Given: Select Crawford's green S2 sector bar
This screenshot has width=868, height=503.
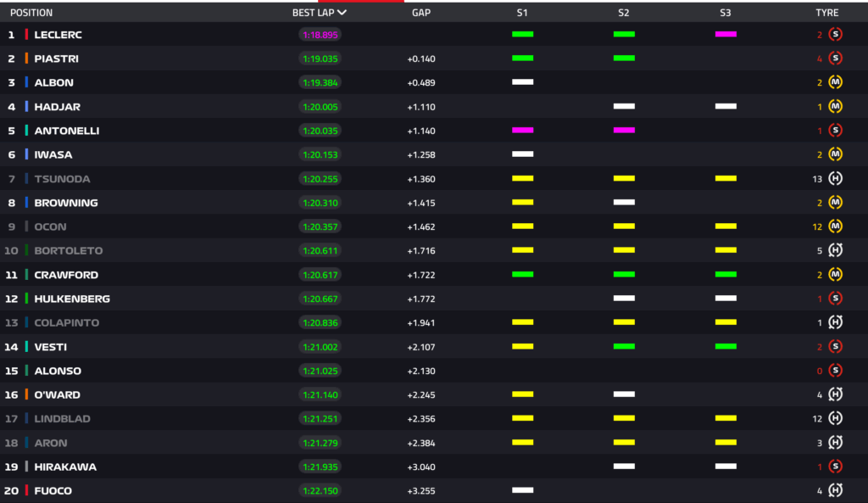Looking at the screenshot, I should 624,274.
